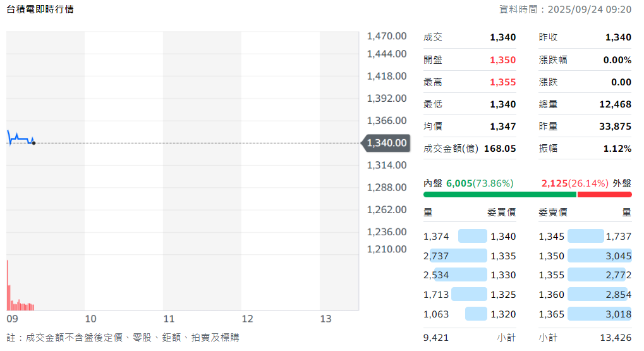Click bid volume 1,713
The width and height of the screenshot is (644, 351).
point(436,295)
